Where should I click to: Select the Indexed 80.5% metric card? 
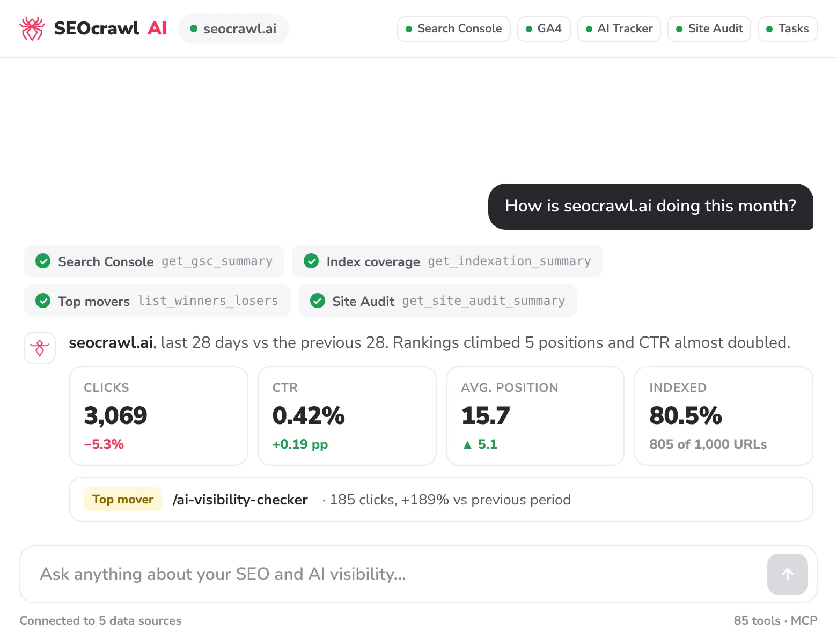coord(724,416)
